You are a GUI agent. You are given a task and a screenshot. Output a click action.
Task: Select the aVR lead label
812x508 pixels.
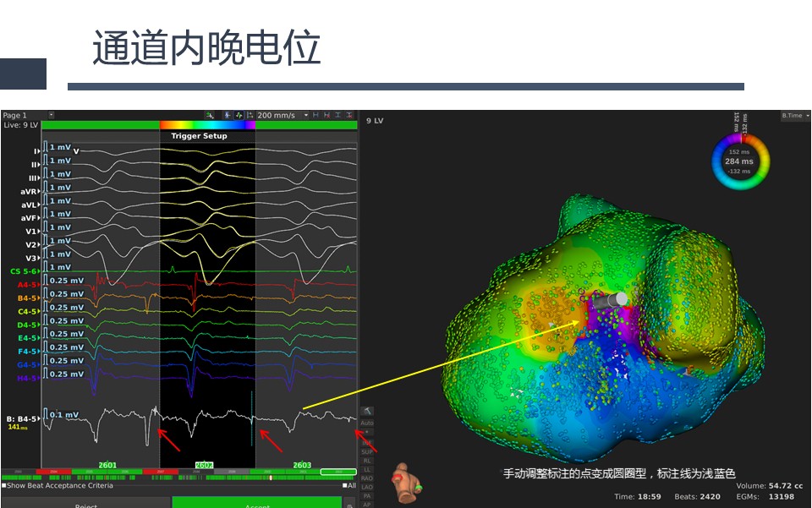click(29, 191)
